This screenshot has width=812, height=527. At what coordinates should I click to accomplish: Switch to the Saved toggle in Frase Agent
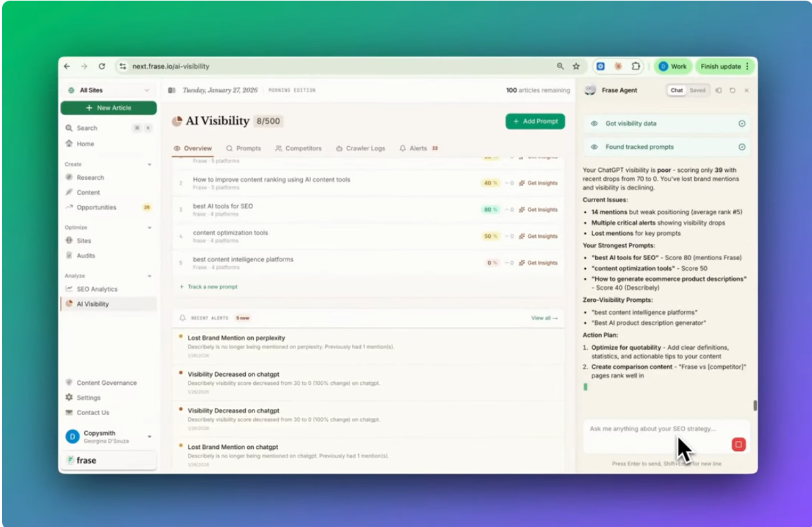pyautogui.click(x=698, y=90)
